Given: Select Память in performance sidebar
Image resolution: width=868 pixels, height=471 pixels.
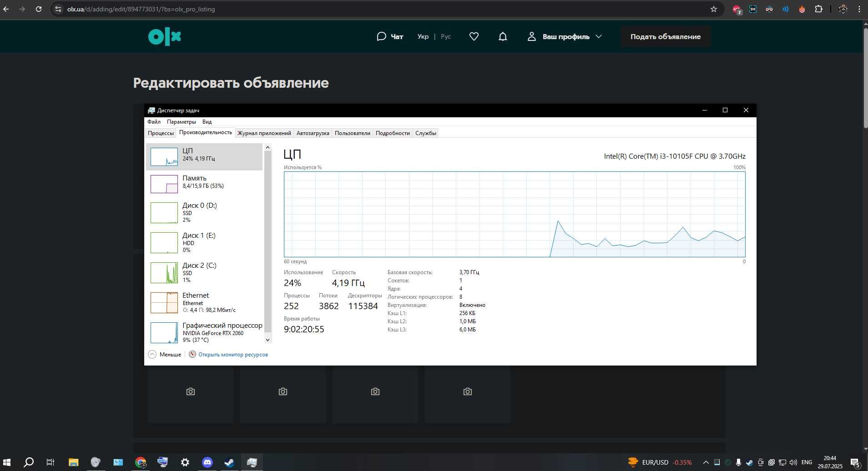Looking at the screenshot, I should (x=204, y=184).
